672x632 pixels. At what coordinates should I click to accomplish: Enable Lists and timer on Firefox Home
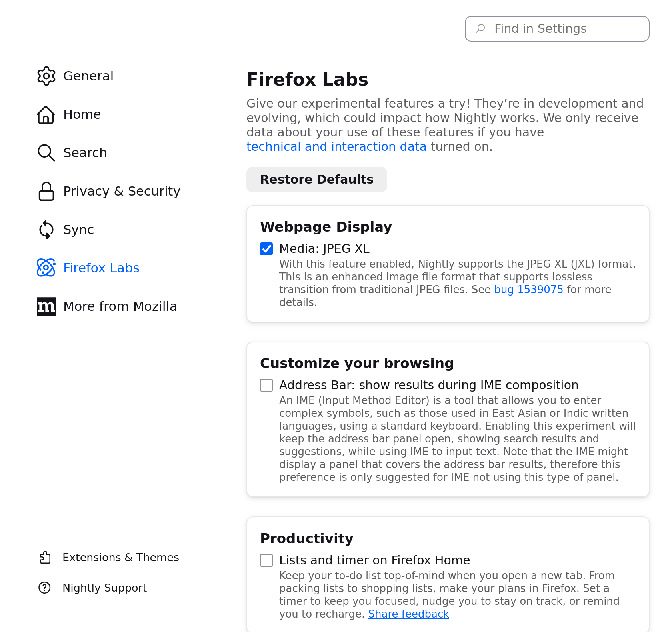[266, 560]
